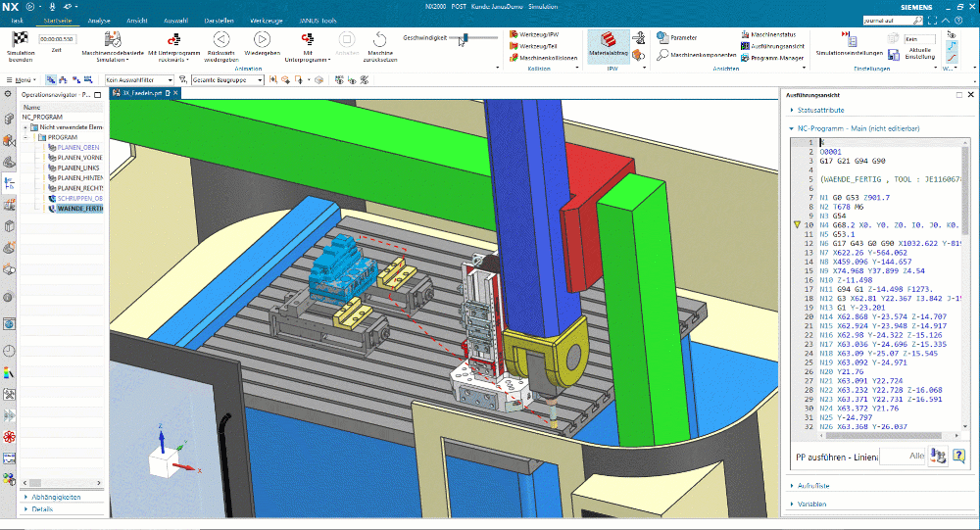
Task: Click the view triad orientation cube
Action: 164,463
